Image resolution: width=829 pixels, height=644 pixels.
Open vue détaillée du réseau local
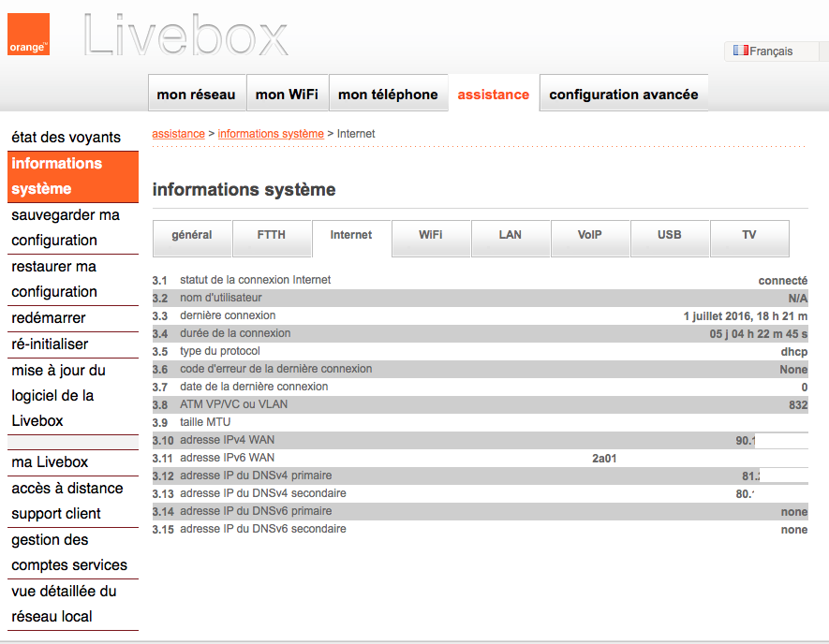(73, 604)
